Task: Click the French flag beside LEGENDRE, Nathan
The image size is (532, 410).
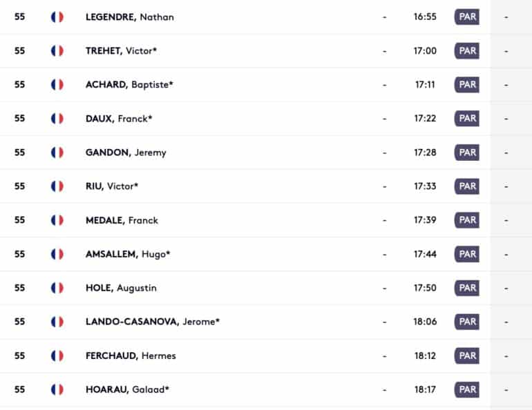Action: 57,17
